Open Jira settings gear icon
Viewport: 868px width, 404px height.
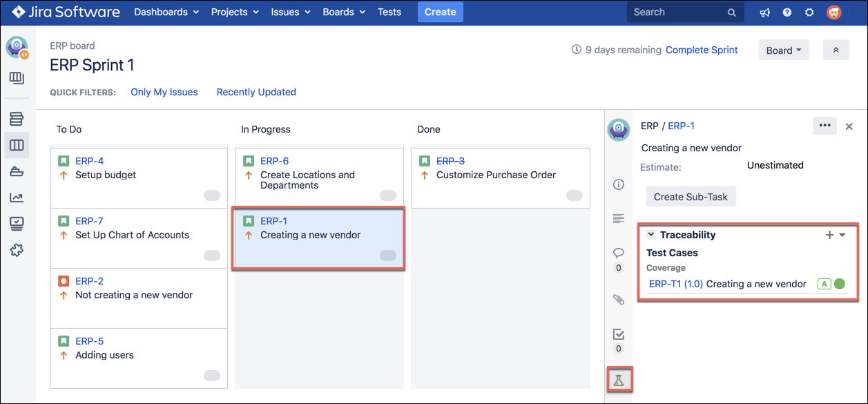coord(809,12)
